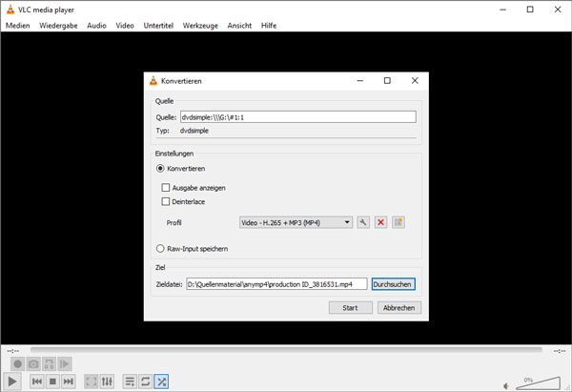The height and width of the screenshot is (392, 572).
Task: Delete selected profile with red X
Action: pyautogui.click(x=380, y=222)
